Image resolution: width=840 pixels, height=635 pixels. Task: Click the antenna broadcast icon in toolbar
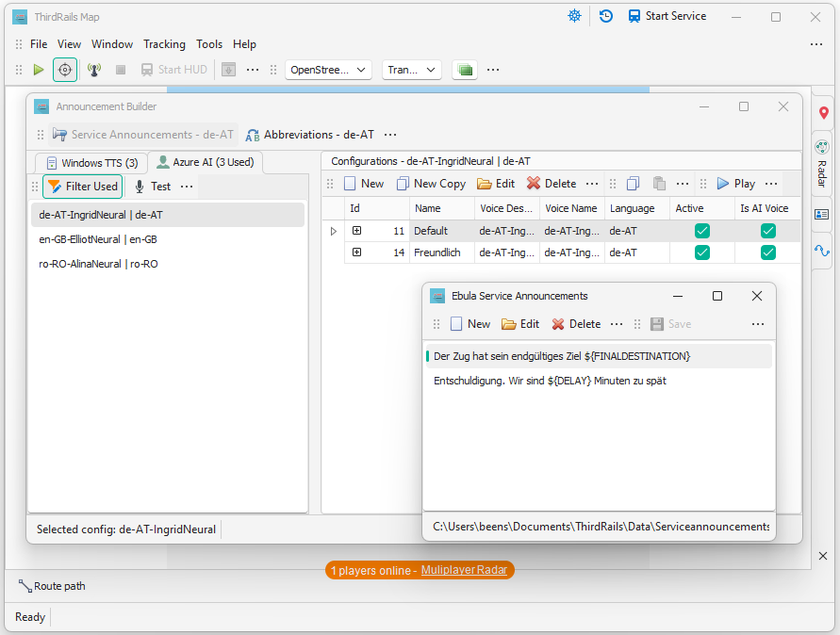pyautogui.click(x=93, y=70)
